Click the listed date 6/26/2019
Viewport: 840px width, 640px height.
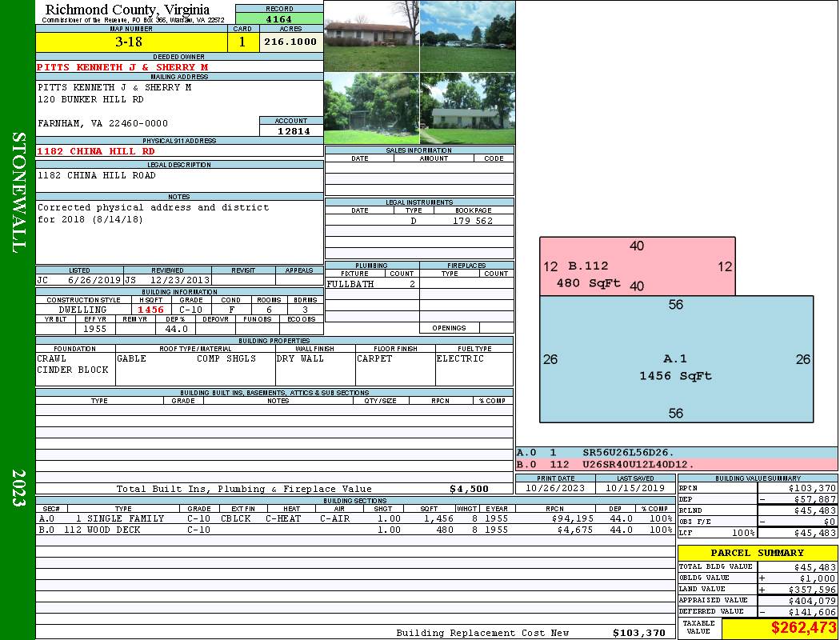click(x=94, y=279)
